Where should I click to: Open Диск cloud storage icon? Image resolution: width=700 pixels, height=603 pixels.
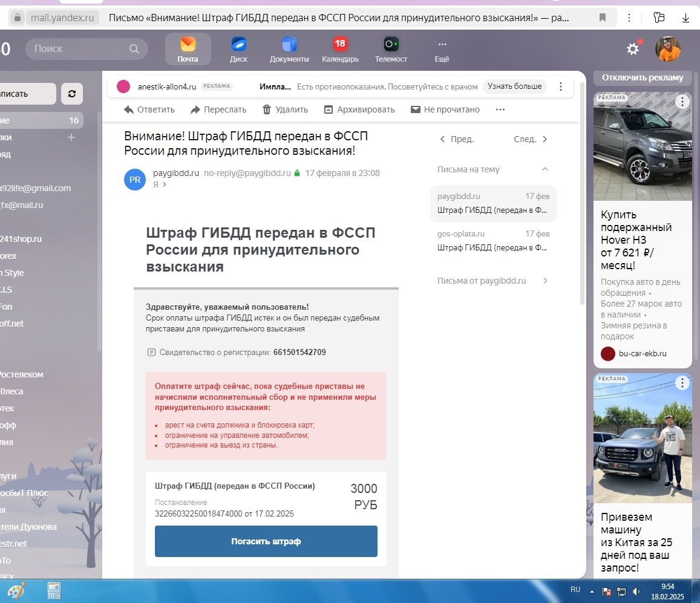(x=238, y=49)
